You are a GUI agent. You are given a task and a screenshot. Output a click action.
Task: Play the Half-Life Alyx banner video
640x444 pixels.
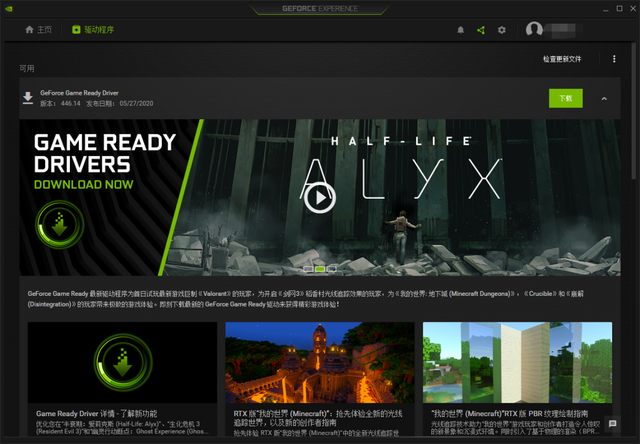click(x=320, y=198)
